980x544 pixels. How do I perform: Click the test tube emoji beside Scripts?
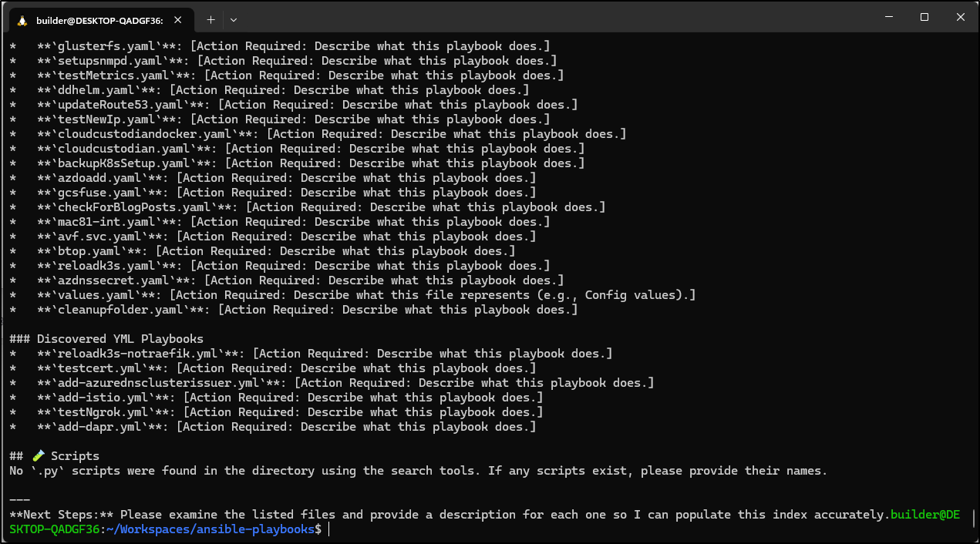pyautogui.click(x=39, y=456)
